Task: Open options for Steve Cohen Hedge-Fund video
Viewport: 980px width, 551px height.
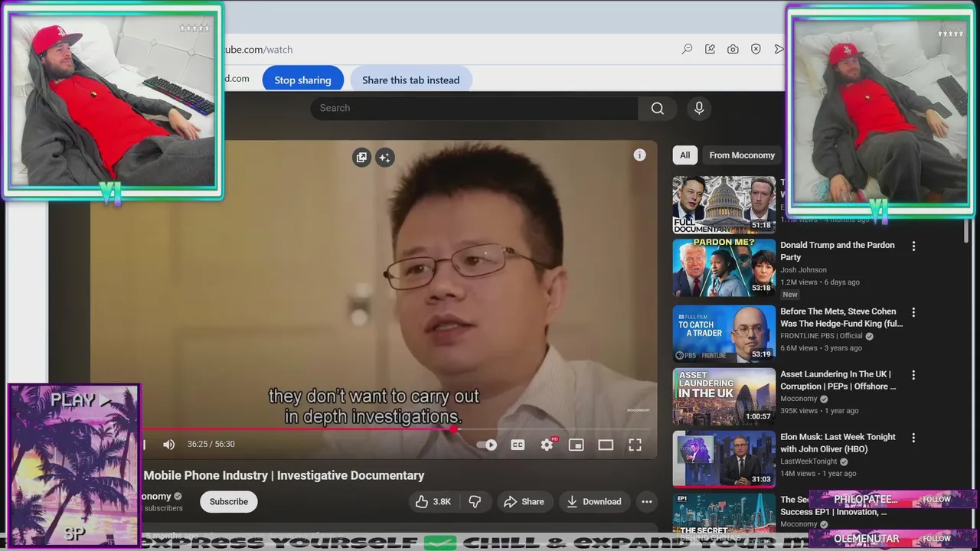Action: click(x=913, y=312)
